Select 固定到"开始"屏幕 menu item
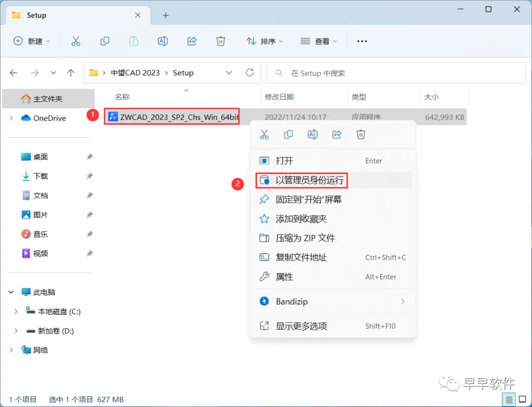The width and height of the screenshot is (532, 407). [x=333, y=199]
